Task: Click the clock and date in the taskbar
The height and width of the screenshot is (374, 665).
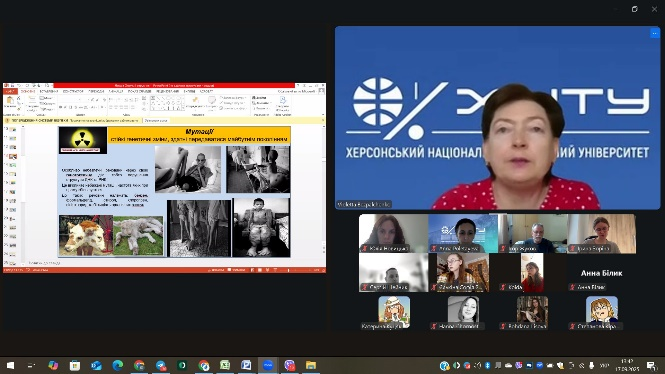Action: 627,365
